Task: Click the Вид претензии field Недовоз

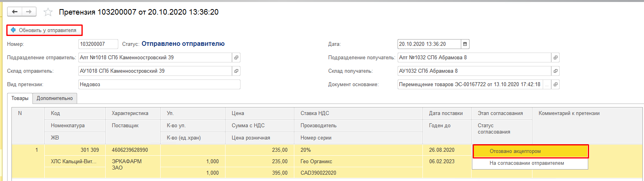Action: [159, 85]
